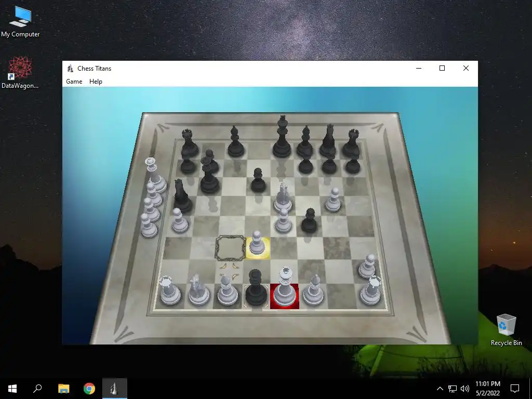Select the DataWagon desktop shortcut
Screen dimensions: 532x399
20,73
